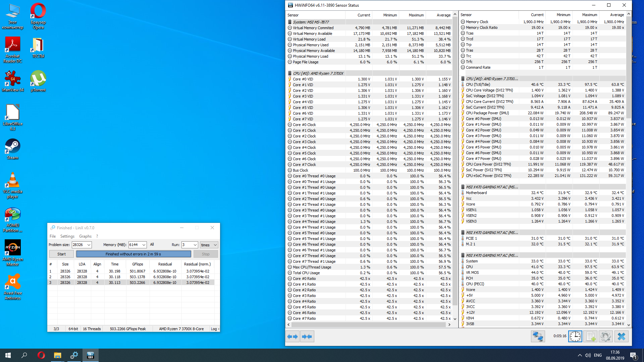This screenshot has width=644, height=362.
Task: Open Problem size dropdown in LinX
Action: coord(89,245)
